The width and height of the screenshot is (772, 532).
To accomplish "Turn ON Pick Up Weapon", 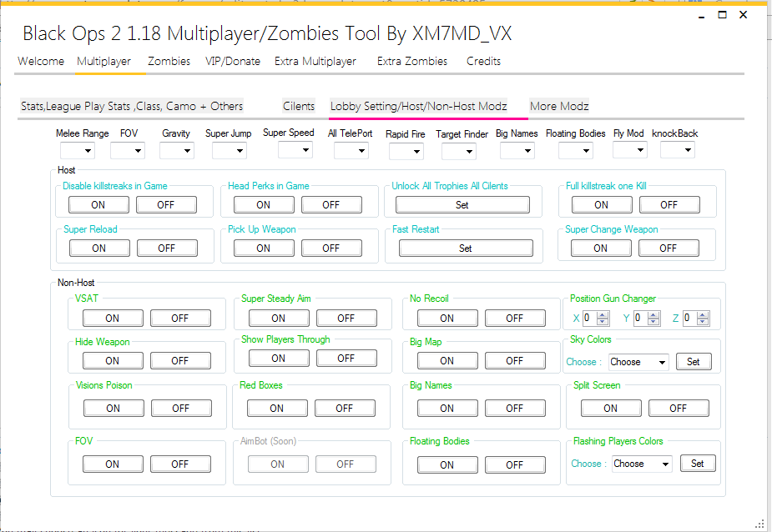I will [x=264, y=248].
